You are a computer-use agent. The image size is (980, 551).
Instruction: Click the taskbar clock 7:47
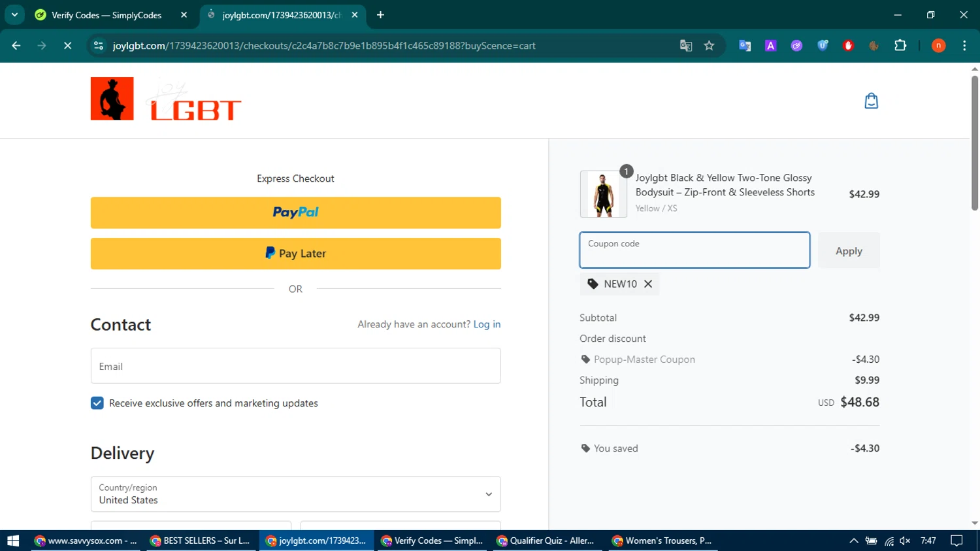tap(928, 541)
